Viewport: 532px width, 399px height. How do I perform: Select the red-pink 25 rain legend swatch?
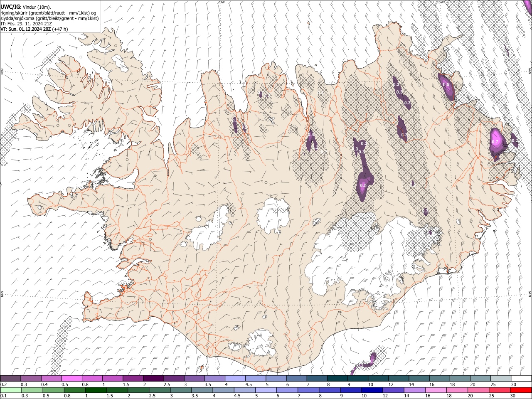[500, 390]
